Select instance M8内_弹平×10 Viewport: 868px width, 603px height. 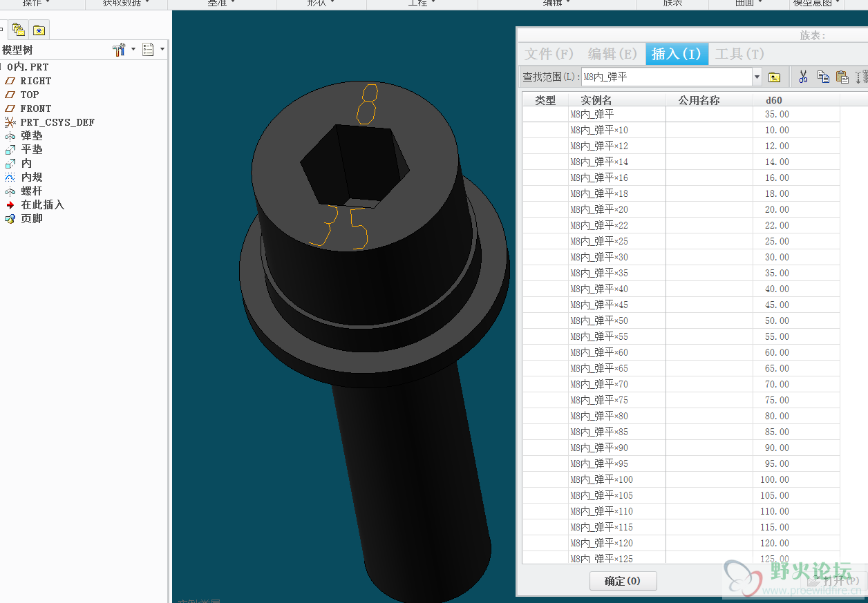[599, 130]
